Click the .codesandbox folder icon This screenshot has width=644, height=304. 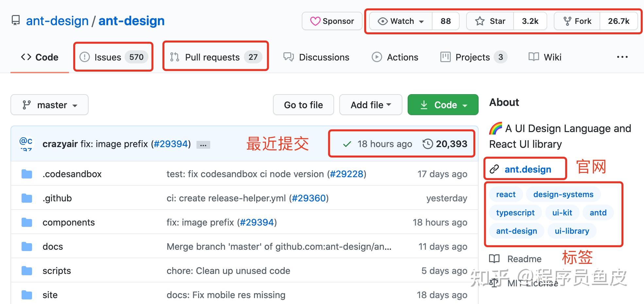click(x=27, y=174)
